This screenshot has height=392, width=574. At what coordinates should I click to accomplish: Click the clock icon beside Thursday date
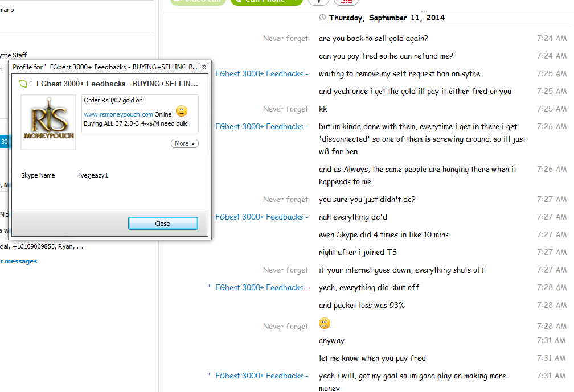point(322,18)
